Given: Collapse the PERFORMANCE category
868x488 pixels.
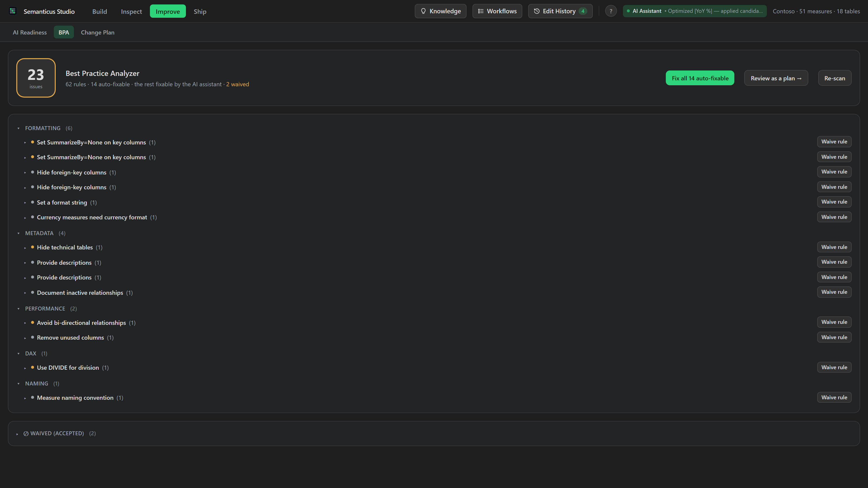Looking at the screenshot, I should (x=18, y=309).
